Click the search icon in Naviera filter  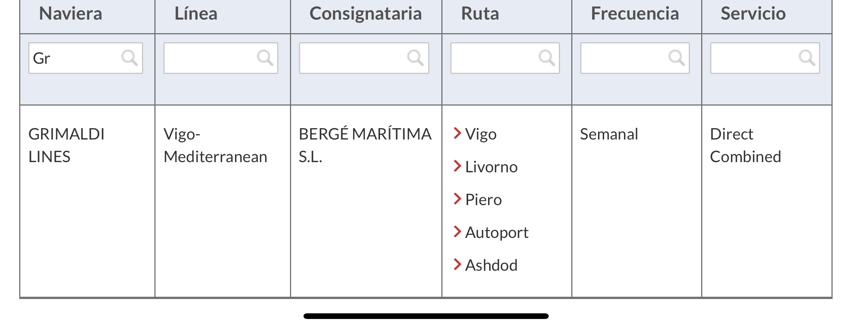130,58
